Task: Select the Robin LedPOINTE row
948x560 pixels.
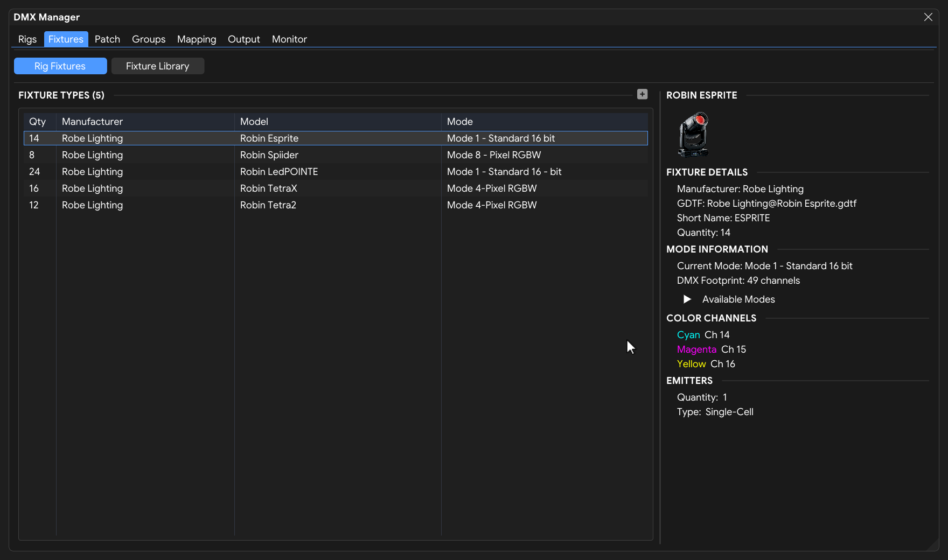Action: point(336,172)
